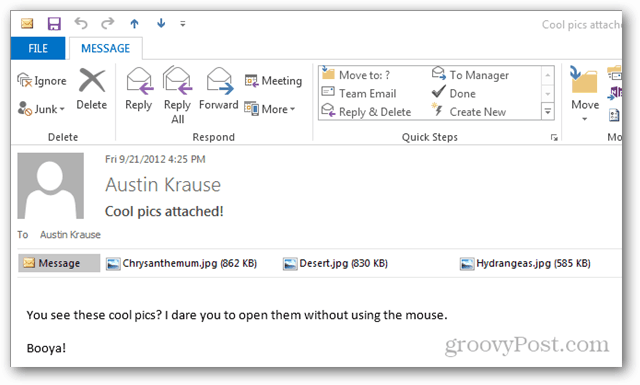Open the Move folder dropdown

(x=584, y=95)
